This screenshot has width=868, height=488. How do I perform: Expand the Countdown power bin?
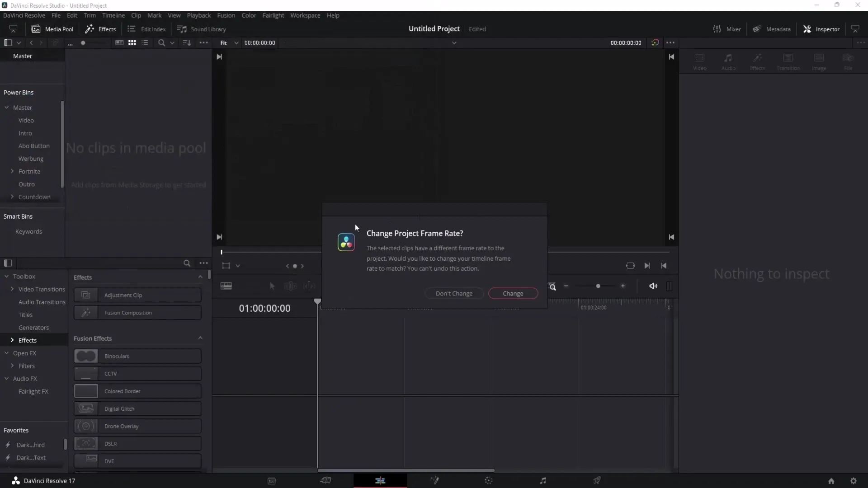[x=12, y=197]
